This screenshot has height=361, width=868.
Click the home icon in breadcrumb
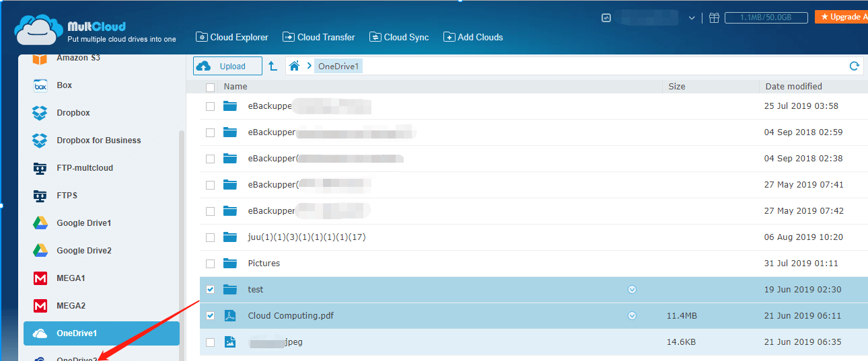[x=293, y=66]
